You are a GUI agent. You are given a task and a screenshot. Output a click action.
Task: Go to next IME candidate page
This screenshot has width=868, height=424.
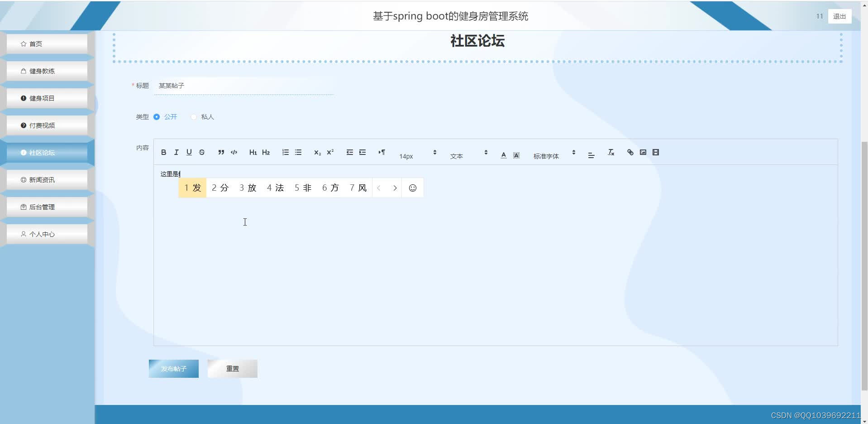pyautogui.click(x=395, y=188)
